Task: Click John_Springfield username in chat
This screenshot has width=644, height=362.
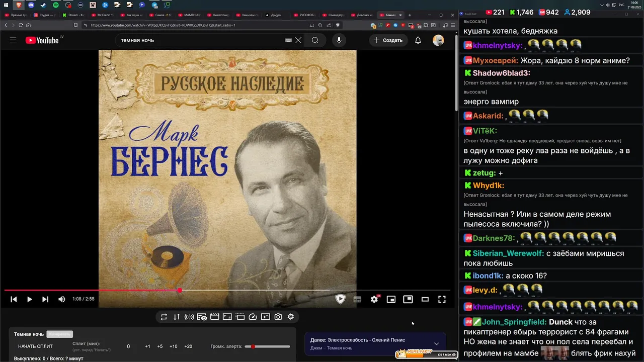Action: click(514, 322)
